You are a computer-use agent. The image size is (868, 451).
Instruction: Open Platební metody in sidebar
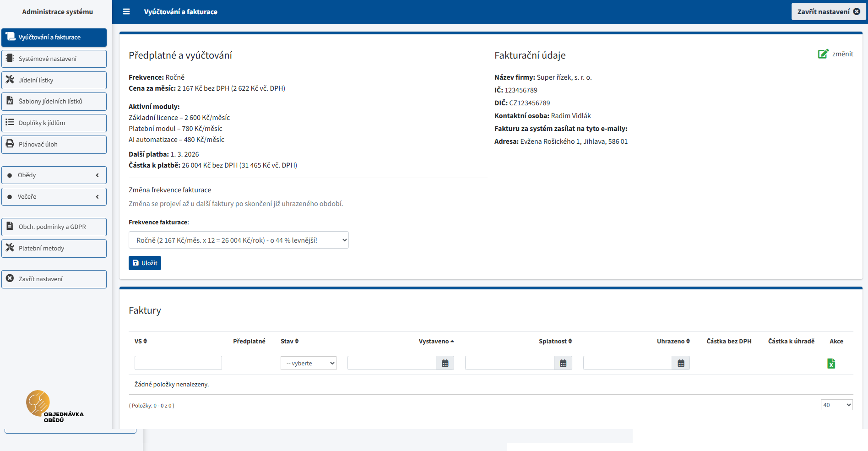click(54, 249)
